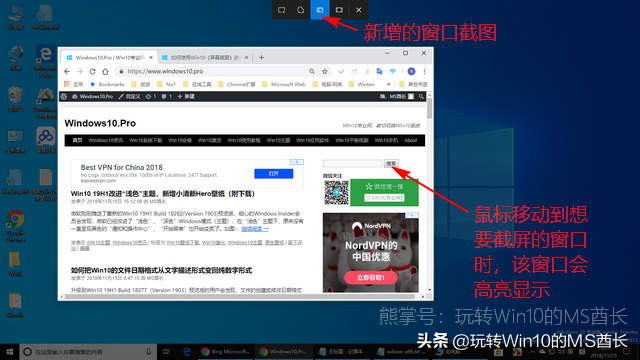Click the customize pencil item in the admin bar
Viewport: 640px width, 360px height.
(129, 97)
